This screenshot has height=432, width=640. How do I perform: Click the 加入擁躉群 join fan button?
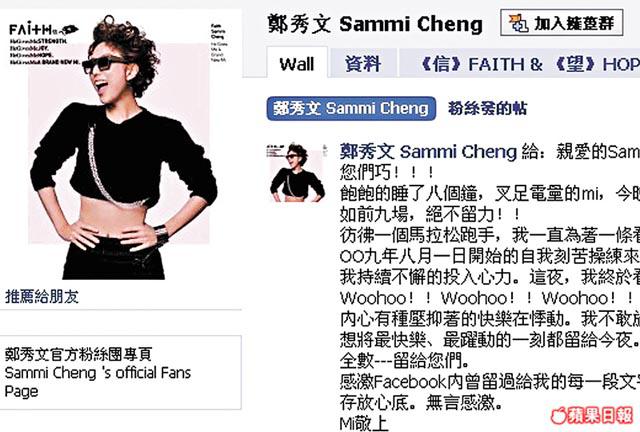click(562, 23)
